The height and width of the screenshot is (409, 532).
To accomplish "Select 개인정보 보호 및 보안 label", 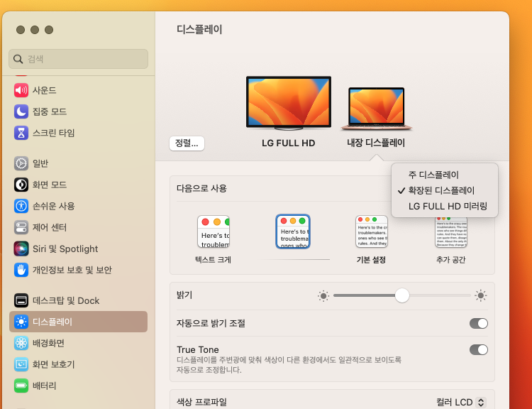I will pos(72,270).
